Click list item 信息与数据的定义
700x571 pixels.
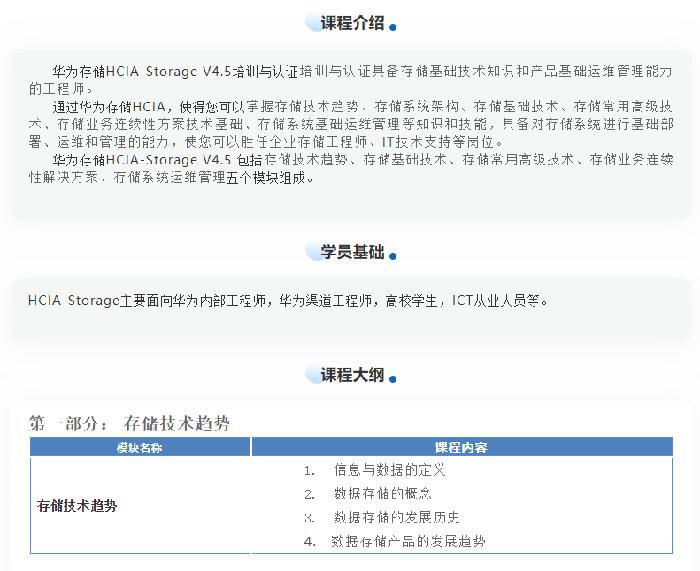click(389, 469)
